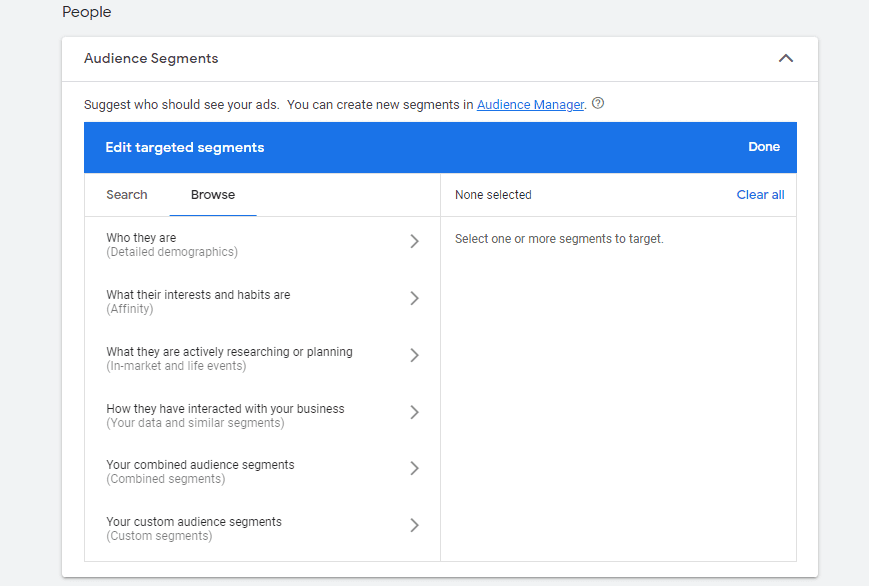Switch to the Search tab
Viewport: 869px width, 586px height.
pyautogui.click(x=127, y=195)
